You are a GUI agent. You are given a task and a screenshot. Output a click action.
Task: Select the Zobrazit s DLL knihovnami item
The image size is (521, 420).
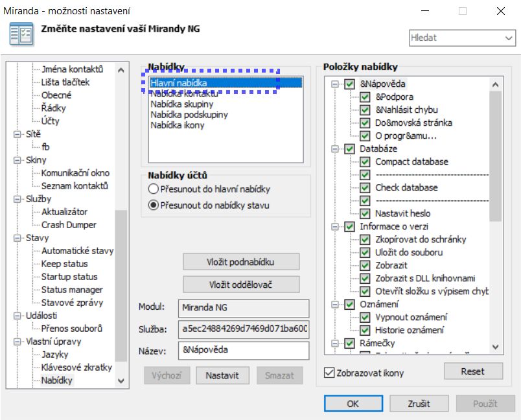click(425, 279)
